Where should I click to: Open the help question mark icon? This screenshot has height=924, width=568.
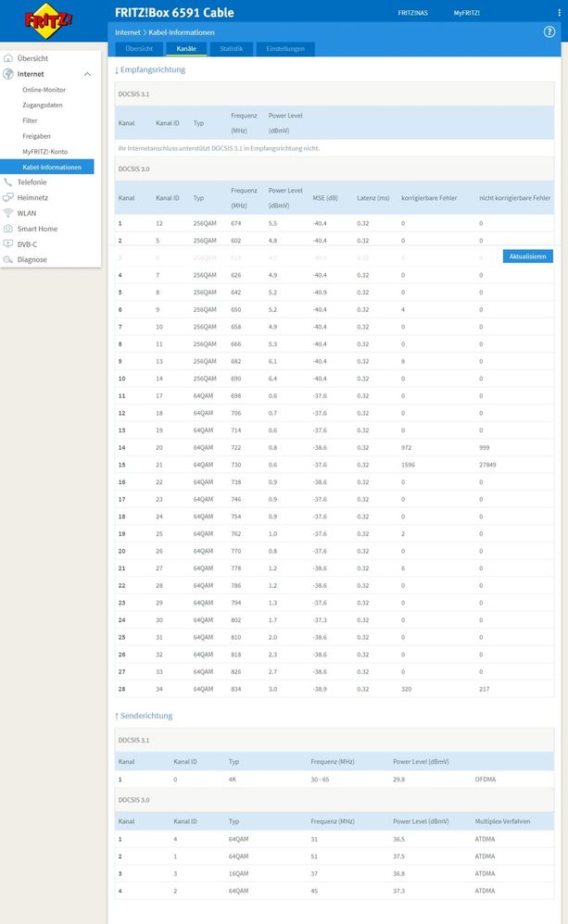point(549,31)
